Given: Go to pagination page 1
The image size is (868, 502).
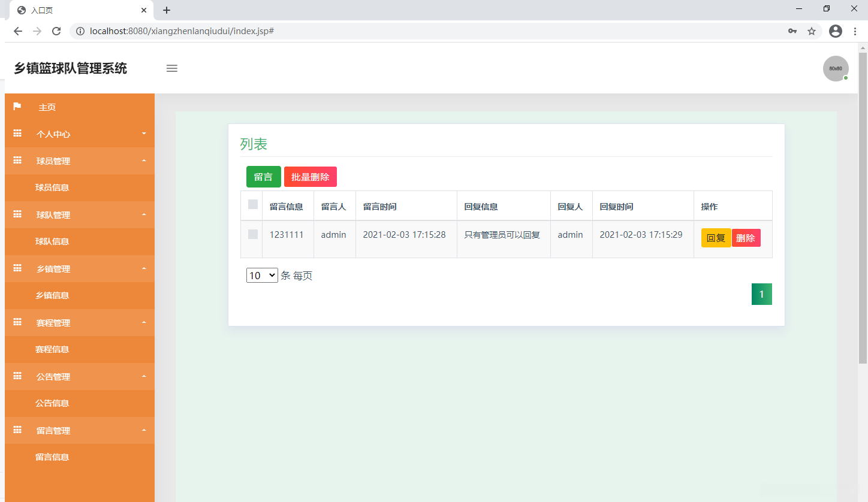Looking at the screenshot, I should (x=762, y=294).
